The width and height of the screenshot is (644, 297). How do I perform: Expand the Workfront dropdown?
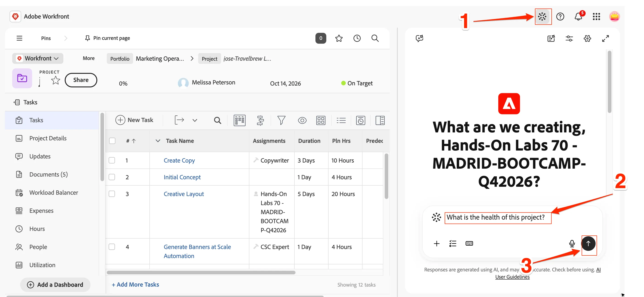tap(38, 58)
